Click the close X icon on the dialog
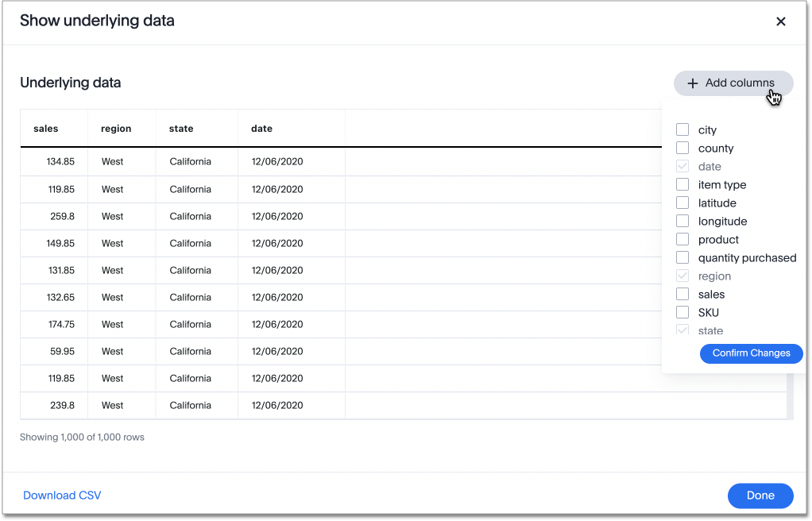Screen dimensions: 812x521 click(781, 21)
